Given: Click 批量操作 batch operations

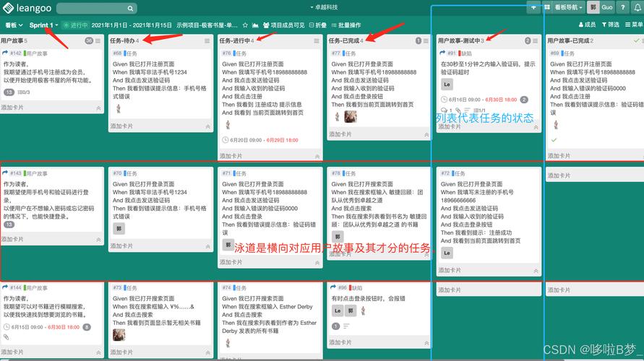Looking at the screenshot, I should point(346,25).
